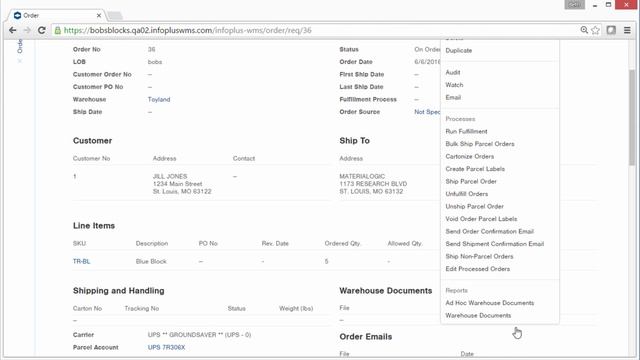
Task: Click the address bar URL field
Action: pyautogui.click(x=318, y=30)
